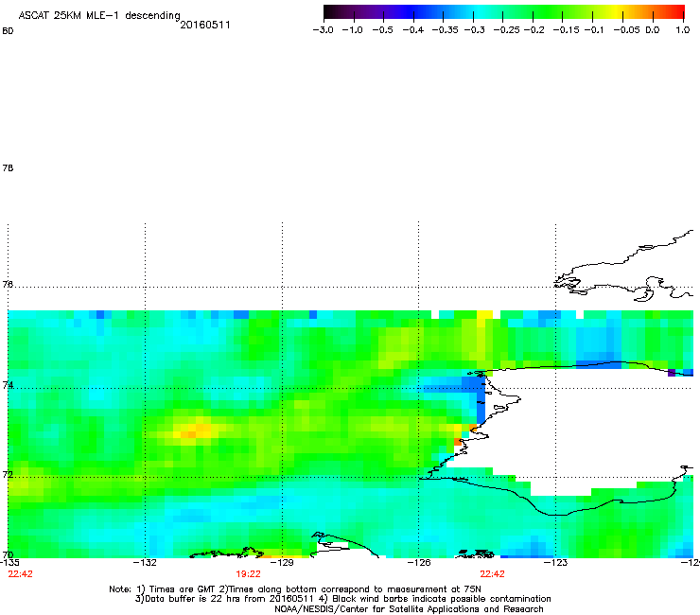Viewport: 700px width, 615px height.
Task: Click the blue section of the colorbar
Action: [x=415, y=12]
